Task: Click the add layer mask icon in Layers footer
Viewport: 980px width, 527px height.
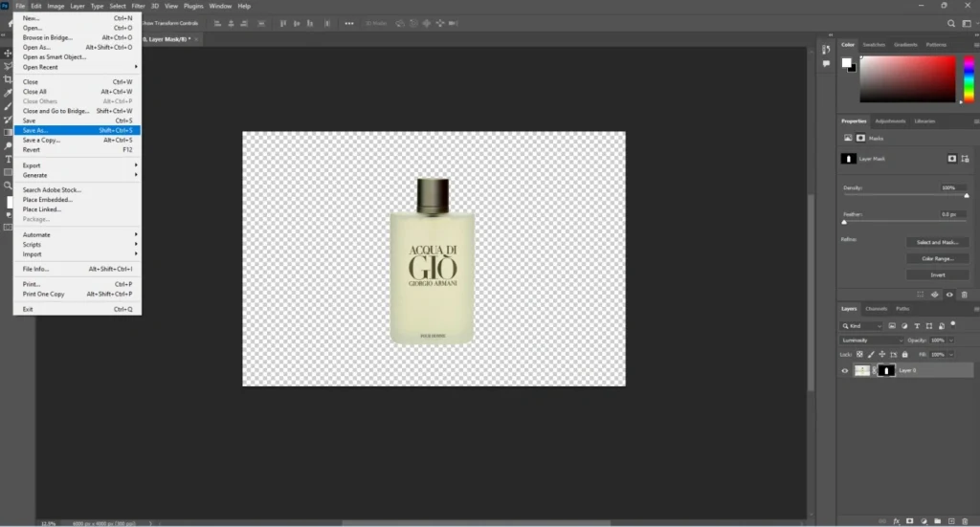Action: pos(910,520)
